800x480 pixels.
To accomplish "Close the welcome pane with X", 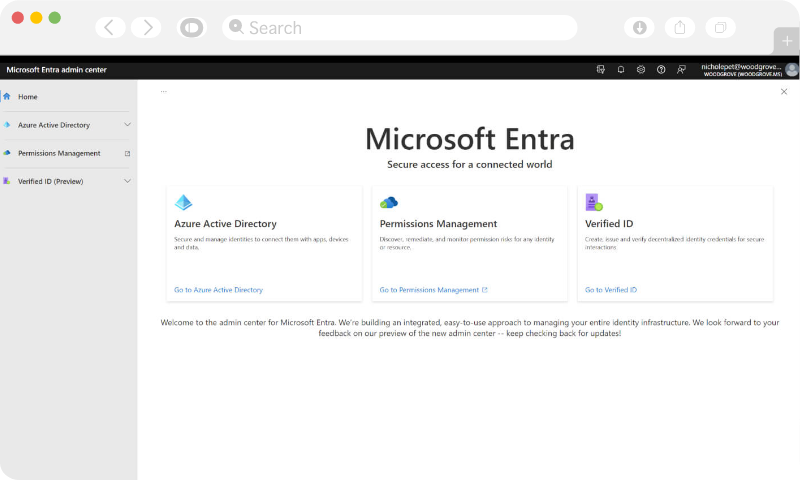I will [x=784, y=92].
